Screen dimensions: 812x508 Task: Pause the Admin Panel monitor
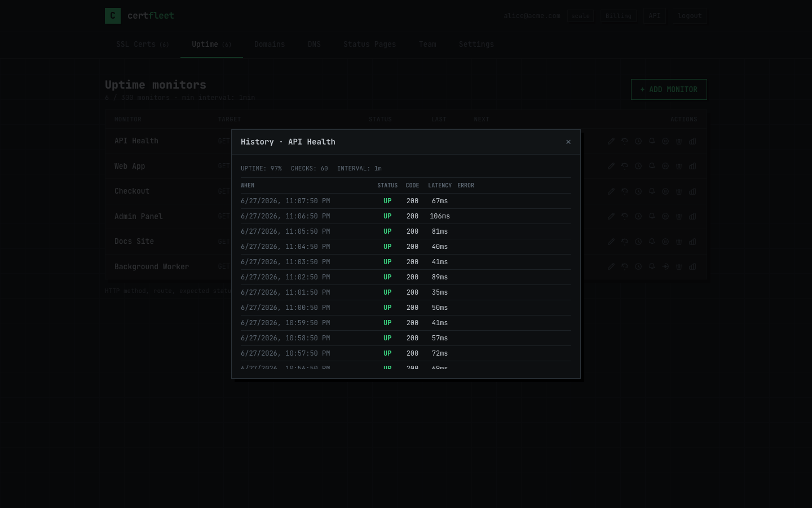coord(665,216)
